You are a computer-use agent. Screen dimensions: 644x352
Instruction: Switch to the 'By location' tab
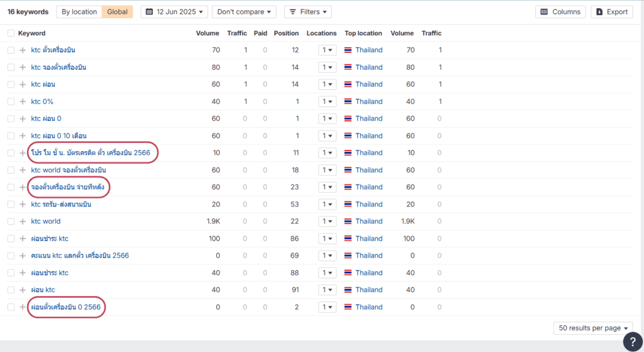[x=79, y=12]
